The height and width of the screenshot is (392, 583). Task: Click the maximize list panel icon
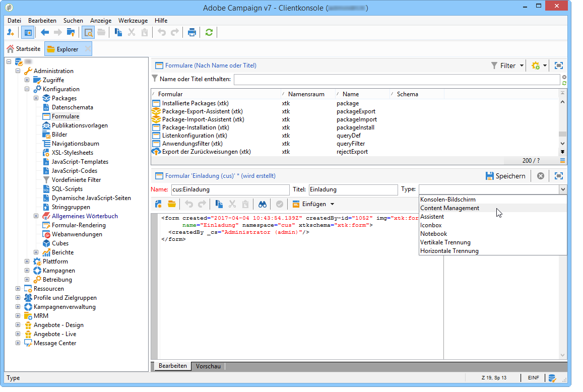(x=558, y=66)
